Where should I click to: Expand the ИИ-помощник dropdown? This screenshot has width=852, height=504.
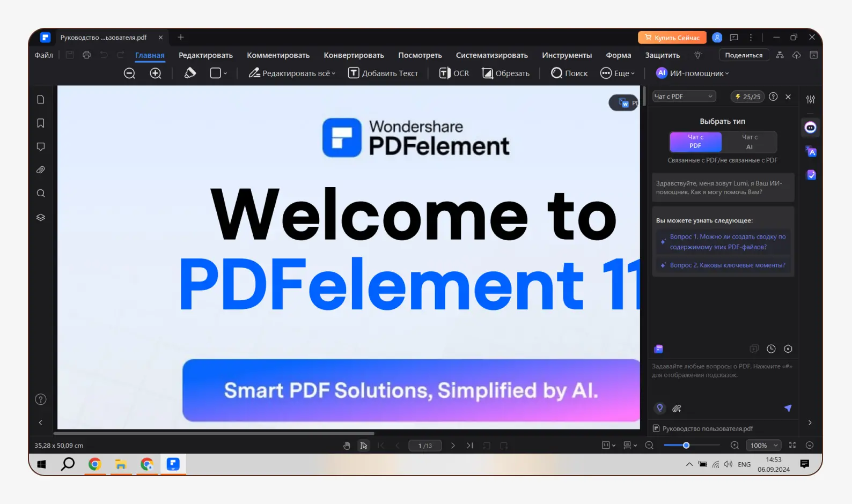tap(693, 73)
